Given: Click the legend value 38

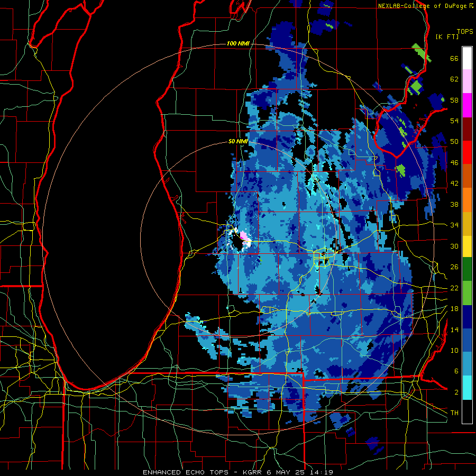Looking at the screenshot, I should point(454,205).
